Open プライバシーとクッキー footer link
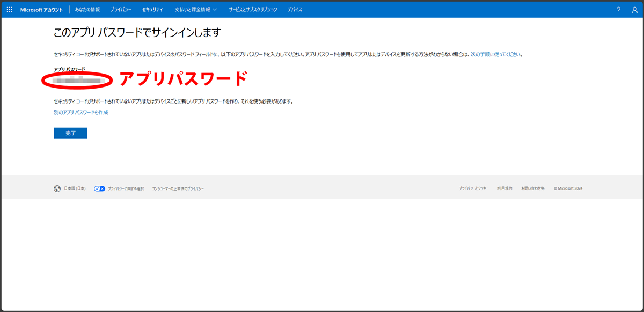644x312 pixels. pos(473,189)
